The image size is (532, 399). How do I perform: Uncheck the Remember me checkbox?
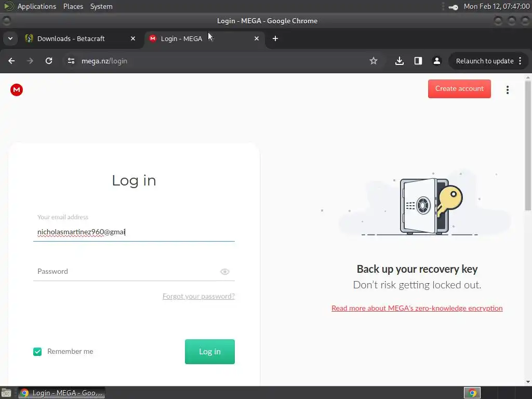pyautogui.click(x=37, y=352)
